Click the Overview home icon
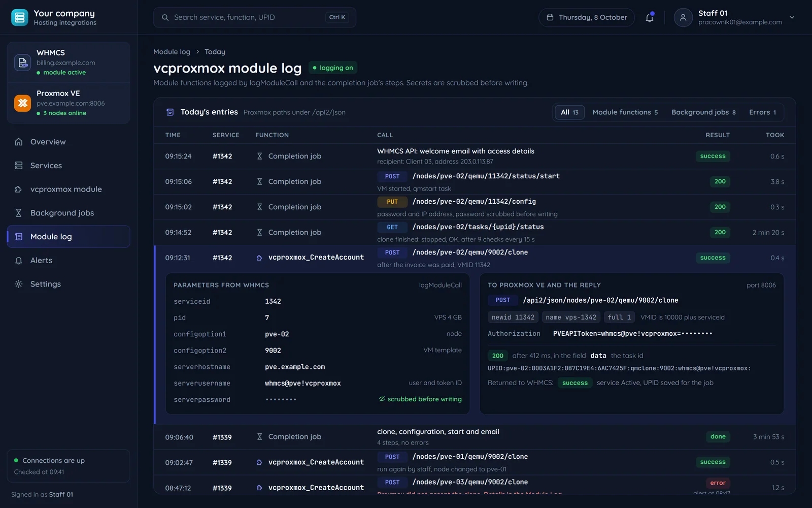Viewport: 812px width, 508px height. [x=19, y=142]
